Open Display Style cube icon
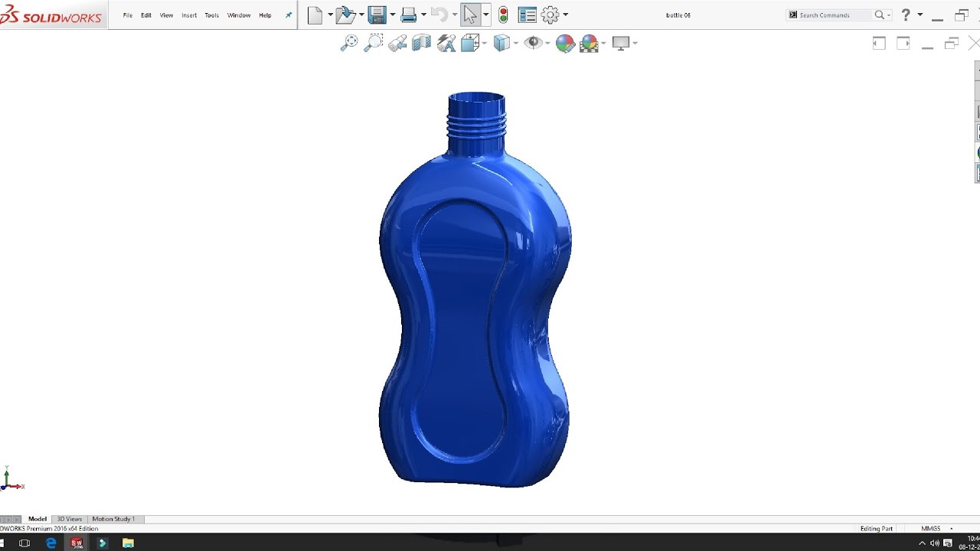This screenshot has width=980, height=551. coord(501,44)
